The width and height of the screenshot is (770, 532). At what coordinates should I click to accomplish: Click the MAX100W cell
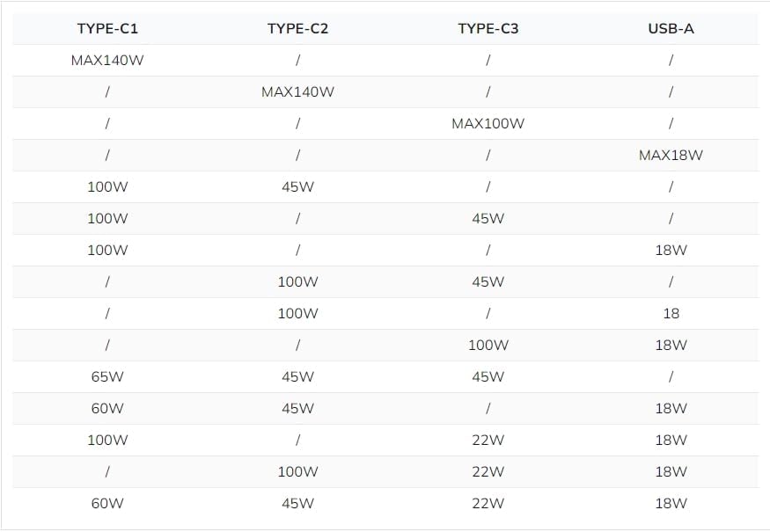pyautogui.click(x=488, y=124)
